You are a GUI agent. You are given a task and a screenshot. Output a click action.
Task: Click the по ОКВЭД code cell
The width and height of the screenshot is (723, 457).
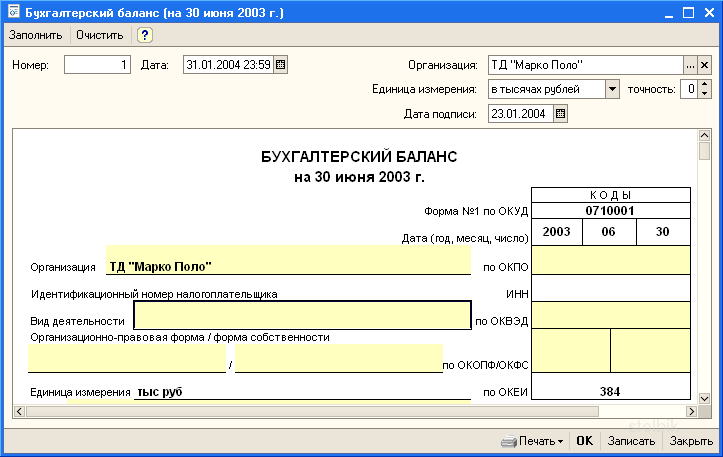coord(610,315)
